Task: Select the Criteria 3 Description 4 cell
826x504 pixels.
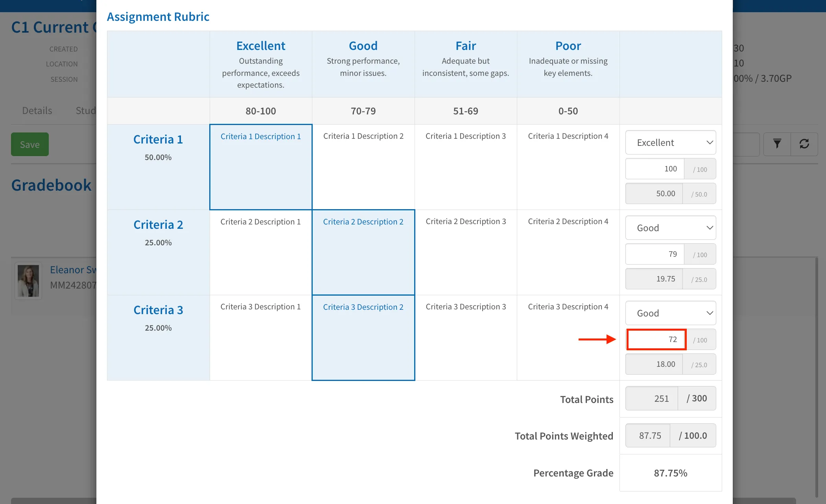Action: 568,338
